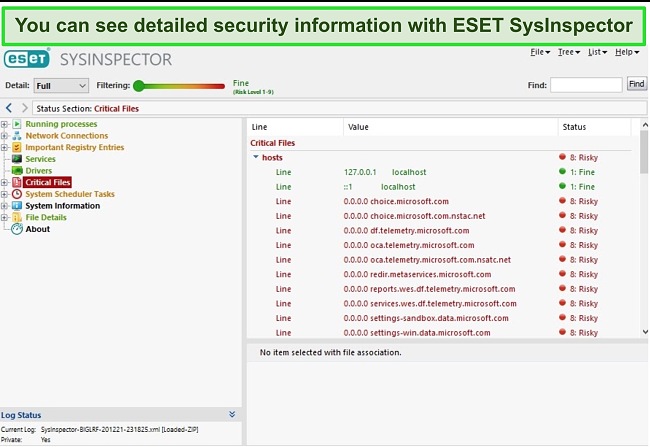Click the Filtering risk level slider handle

139,86
